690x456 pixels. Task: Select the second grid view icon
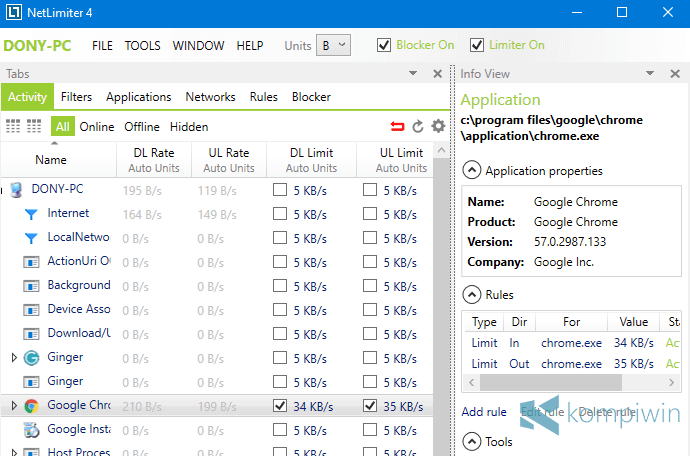tap(34, 126)
